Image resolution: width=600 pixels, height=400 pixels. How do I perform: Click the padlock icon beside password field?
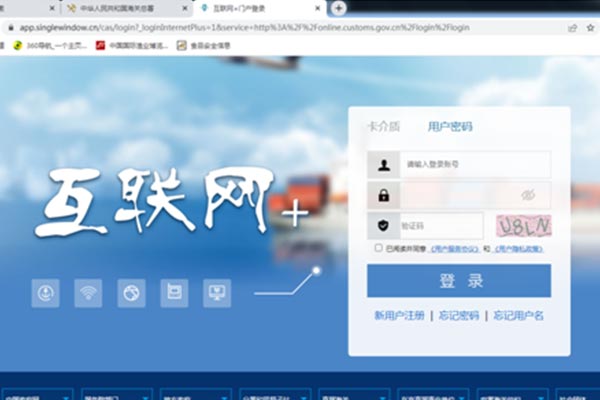click(384, 195)
